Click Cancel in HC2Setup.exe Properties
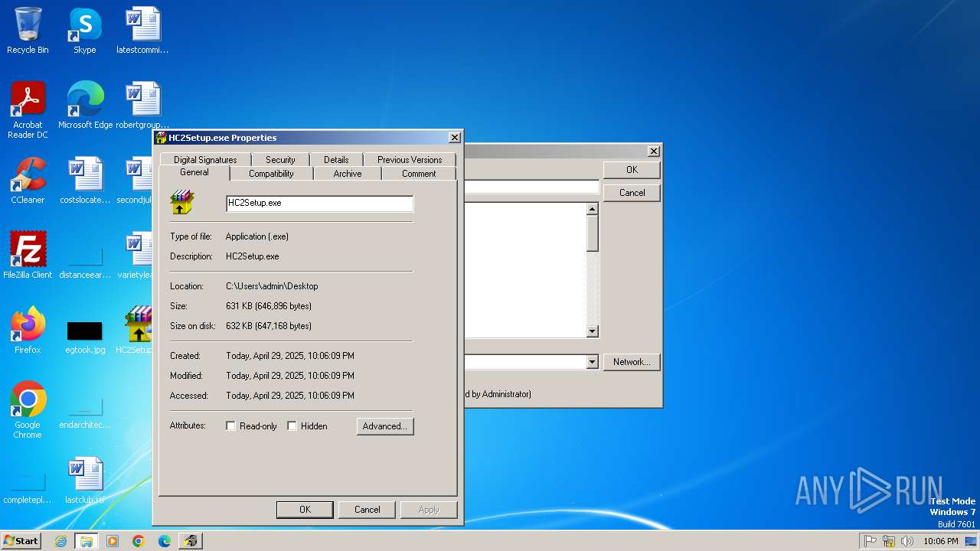The image size is (980, 551). tap(367, 510)
